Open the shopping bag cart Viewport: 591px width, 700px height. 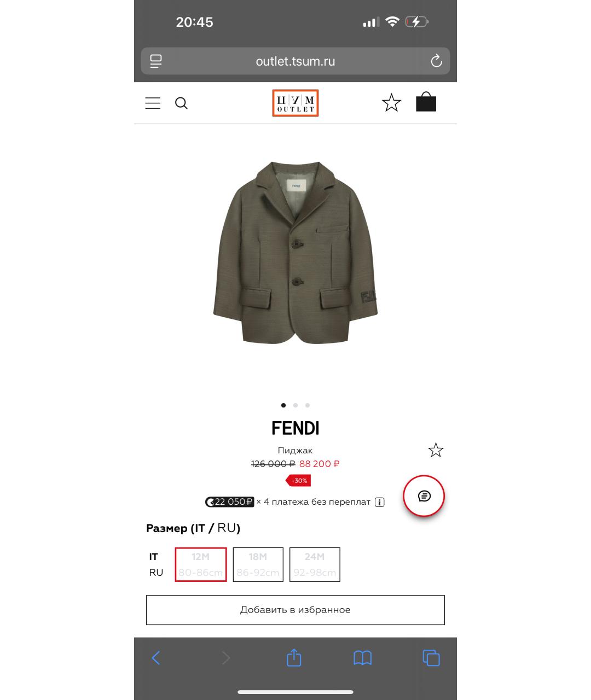pyautogui.click(x=426, y=102)
